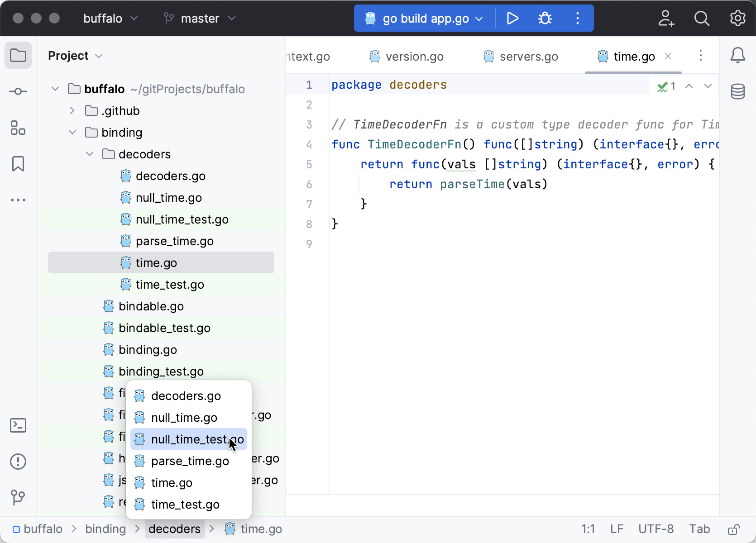This screenshot has height=543, width=756.
Task: Click buffalo breadcrumb in status bar
Action: click(38, 529)
